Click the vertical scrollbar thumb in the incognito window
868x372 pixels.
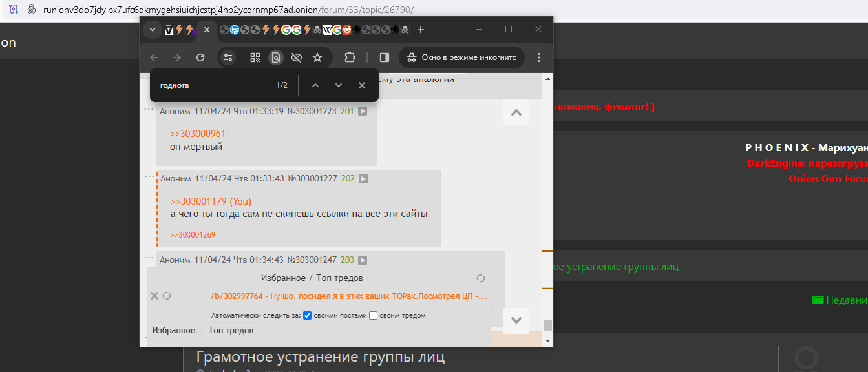click(x=547, y=325)
